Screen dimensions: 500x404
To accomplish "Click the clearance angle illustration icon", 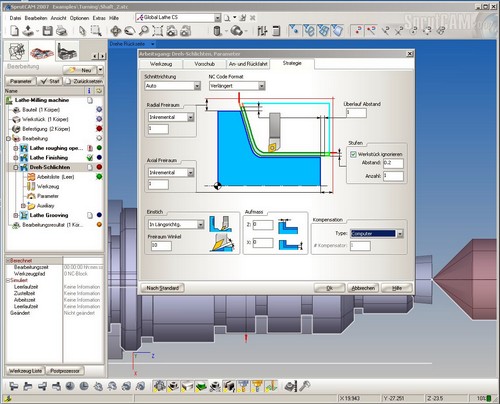I will 222,242.
